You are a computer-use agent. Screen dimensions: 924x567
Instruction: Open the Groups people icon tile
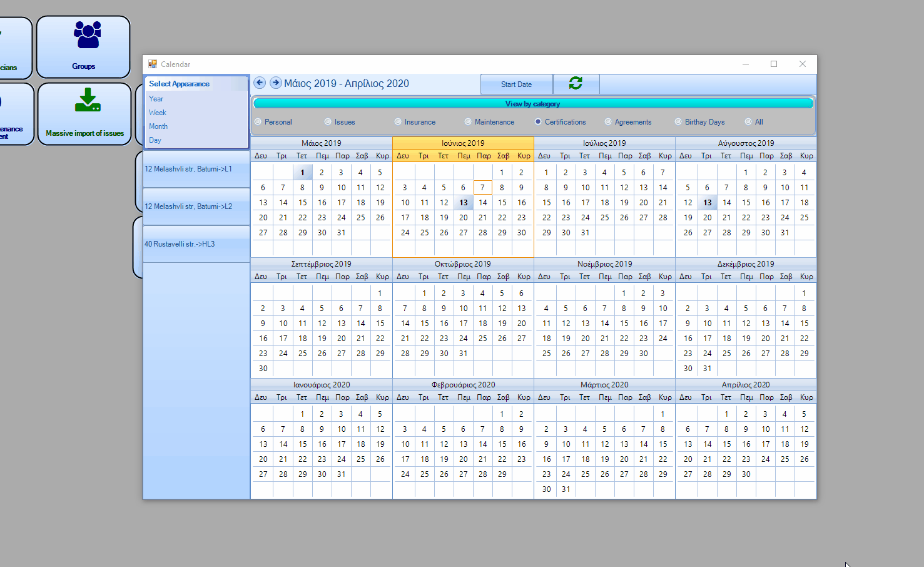coord(84,46)
